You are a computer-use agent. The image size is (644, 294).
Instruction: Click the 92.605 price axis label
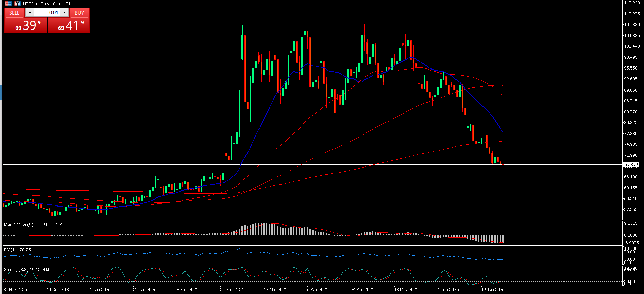click(631, 79)
